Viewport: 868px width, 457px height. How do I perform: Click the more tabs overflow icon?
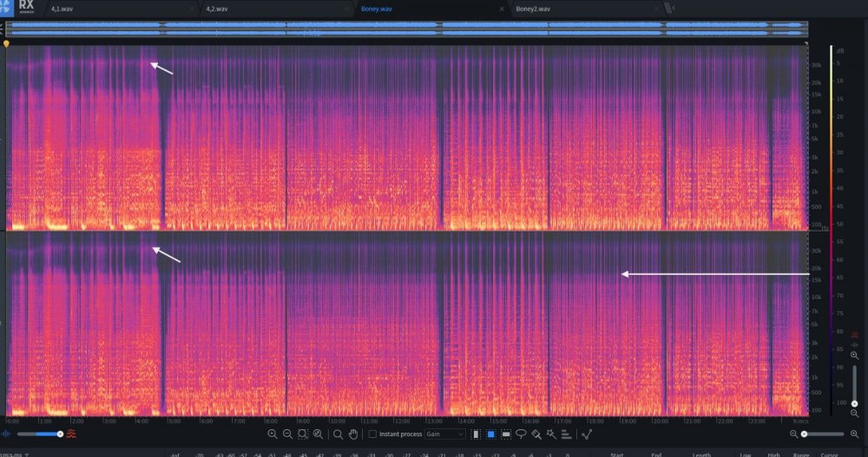coord(669,9)
